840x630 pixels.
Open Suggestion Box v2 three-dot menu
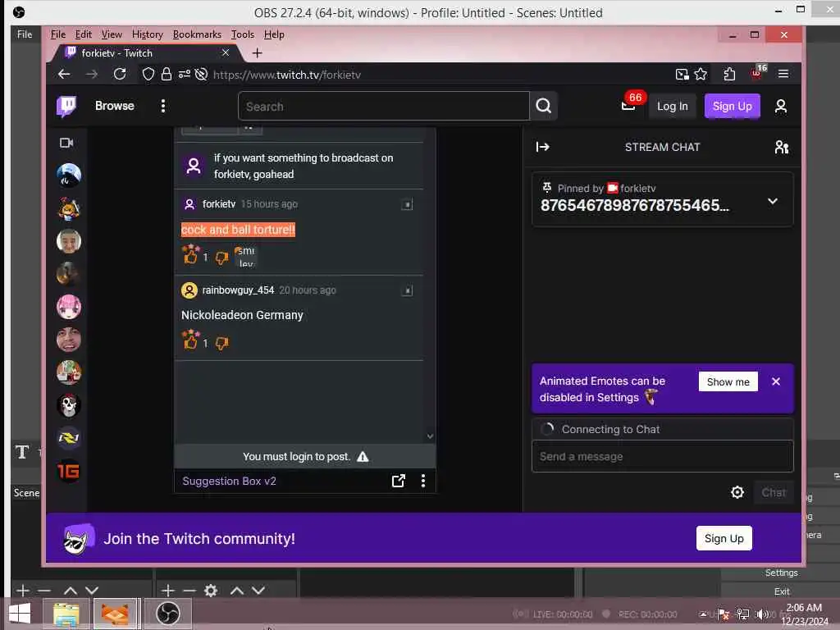[x=423, y=481]
